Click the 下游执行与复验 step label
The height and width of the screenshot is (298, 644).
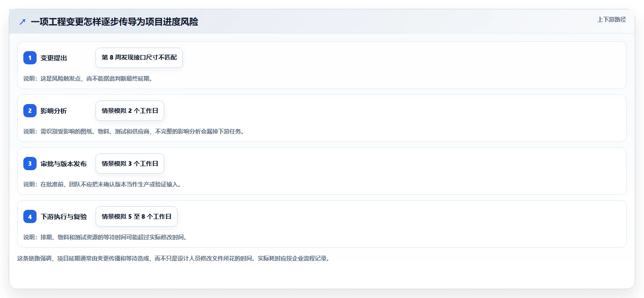[63, 216]
